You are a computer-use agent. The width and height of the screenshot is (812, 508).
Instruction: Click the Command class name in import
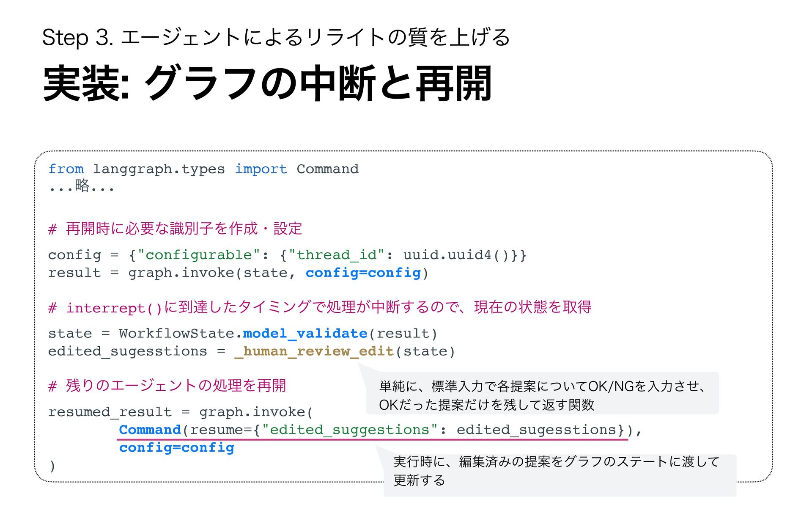[327, 169]
